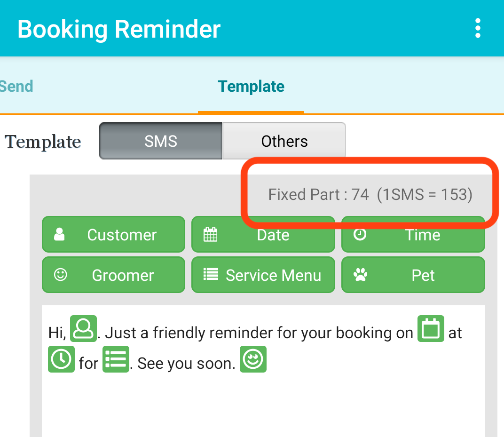
Task: Click the calendar placeholder icon in message
Action: pos(431,328)
